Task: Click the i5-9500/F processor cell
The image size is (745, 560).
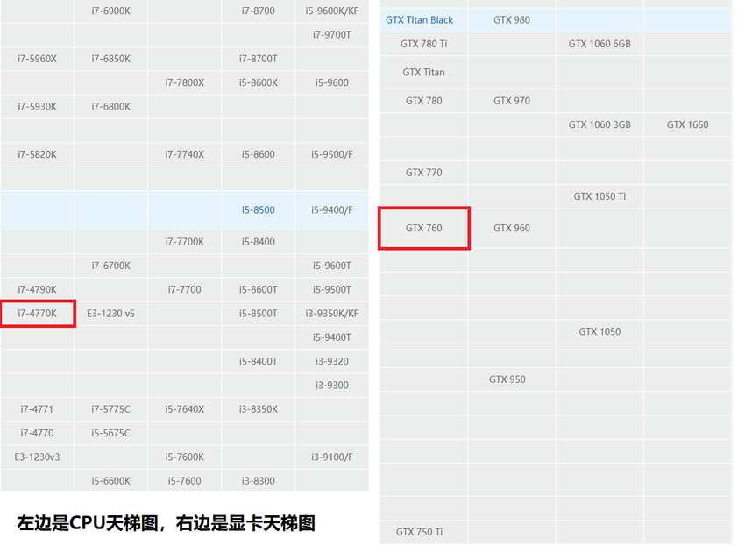Action: click(332, 154)
